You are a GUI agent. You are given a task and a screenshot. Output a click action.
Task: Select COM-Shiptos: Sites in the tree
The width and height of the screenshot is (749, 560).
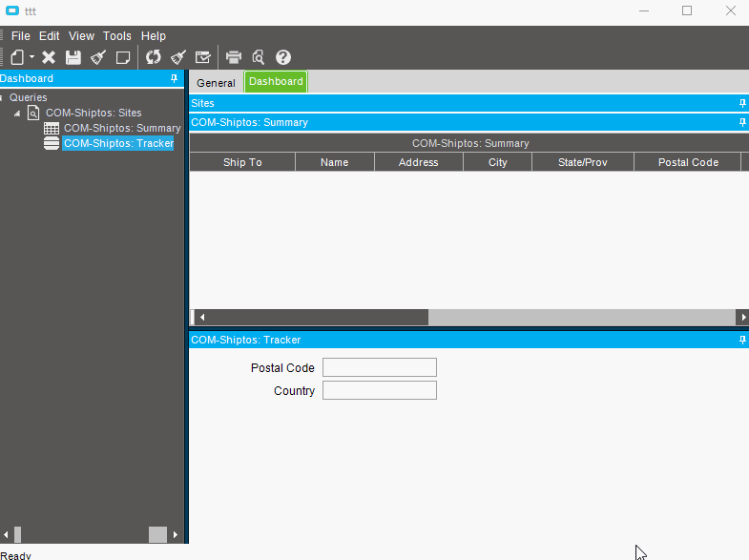[x=94, y=113]
